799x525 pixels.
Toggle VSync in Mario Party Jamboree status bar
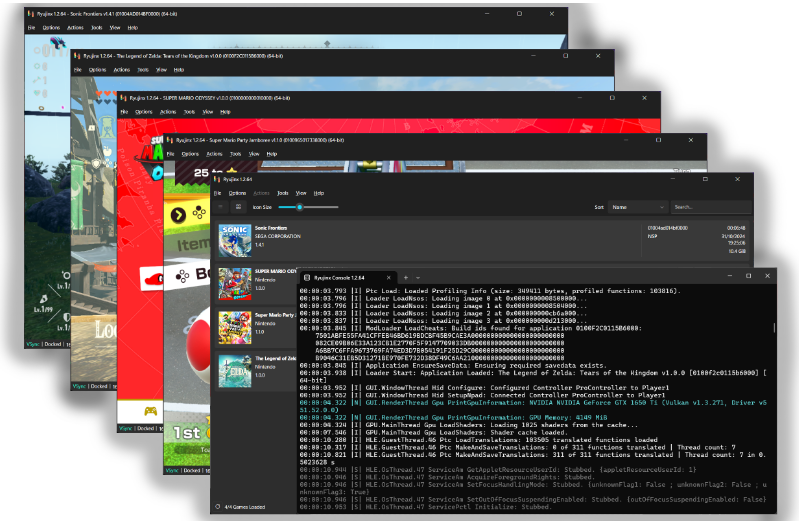[172, 470]
